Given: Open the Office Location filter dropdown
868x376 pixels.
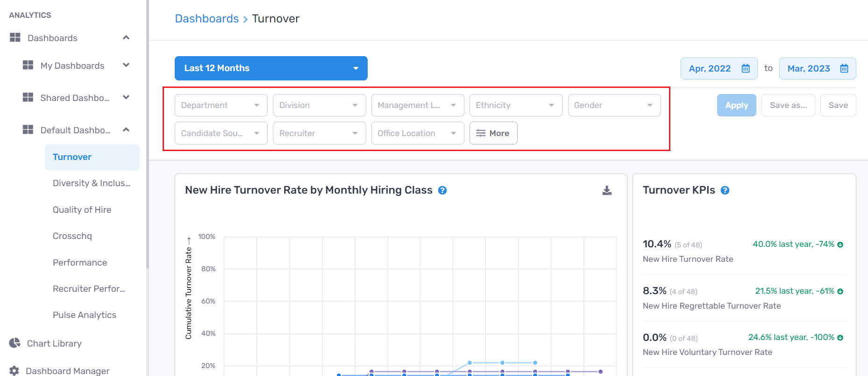Looking at the screenshot, I should click(418, 133).
